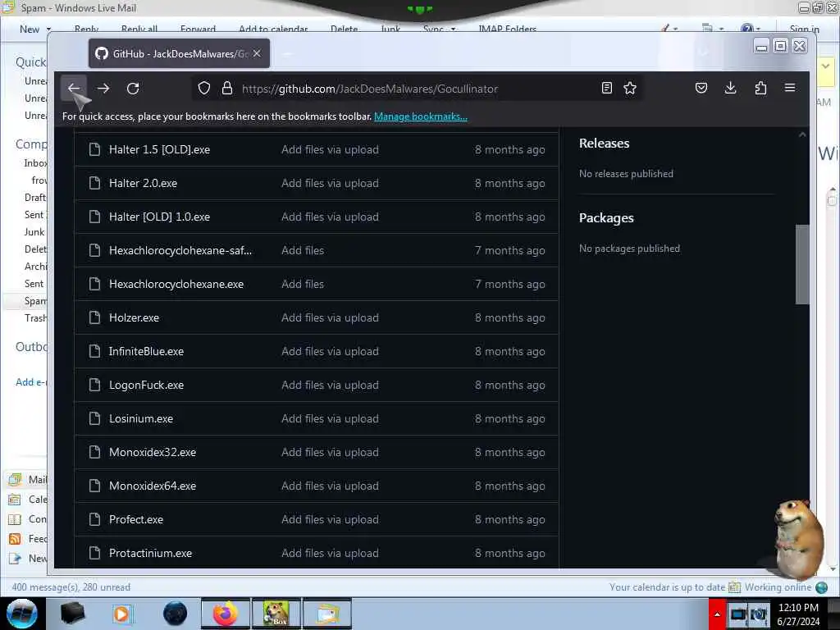The image size is (840, 630).
Task: Open the Releases heading link
Action: 604,144
